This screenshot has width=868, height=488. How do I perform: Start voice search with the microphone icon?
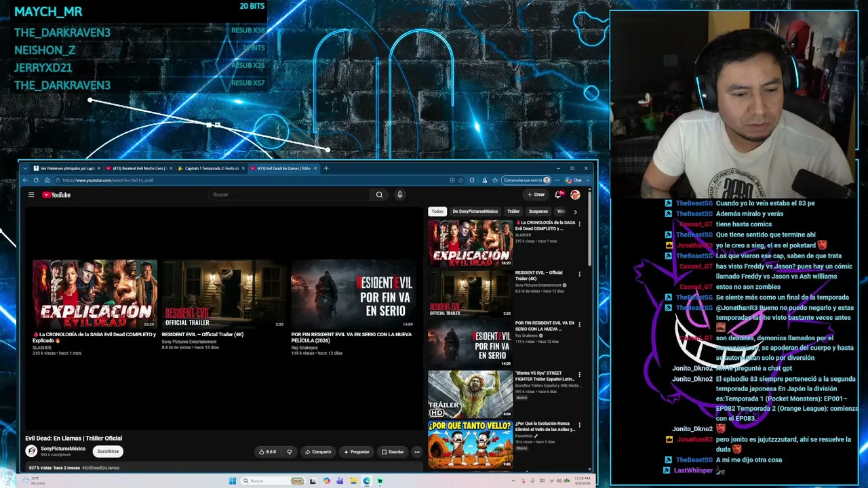click(x=400, y=195)
